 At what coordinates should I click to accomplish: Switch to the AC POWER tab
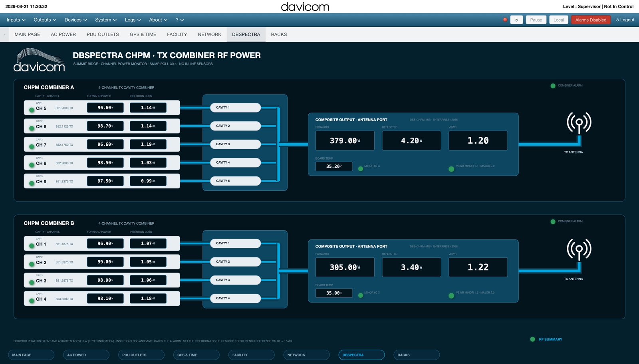[x=63, y=34]
